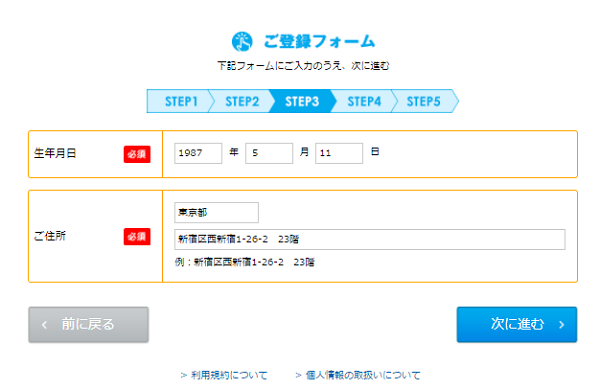Click the right chevron in 次に進む
This screenshot has width=600, height=389.
coord(561,325)
